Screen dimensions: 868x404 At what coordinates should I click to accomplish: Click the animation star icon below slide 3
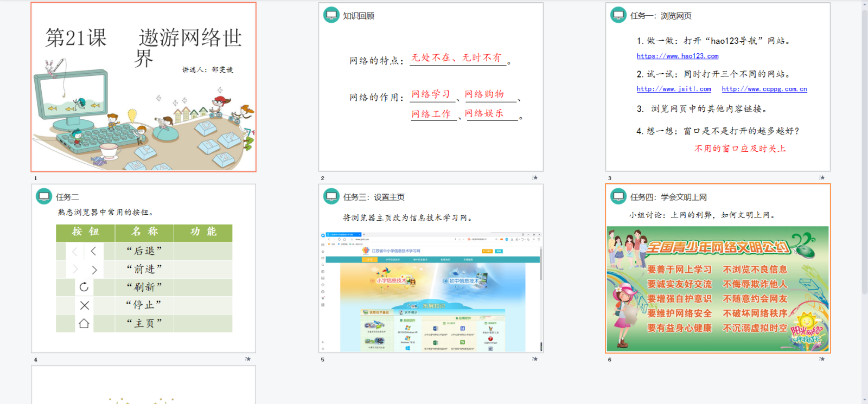[822, 178]
